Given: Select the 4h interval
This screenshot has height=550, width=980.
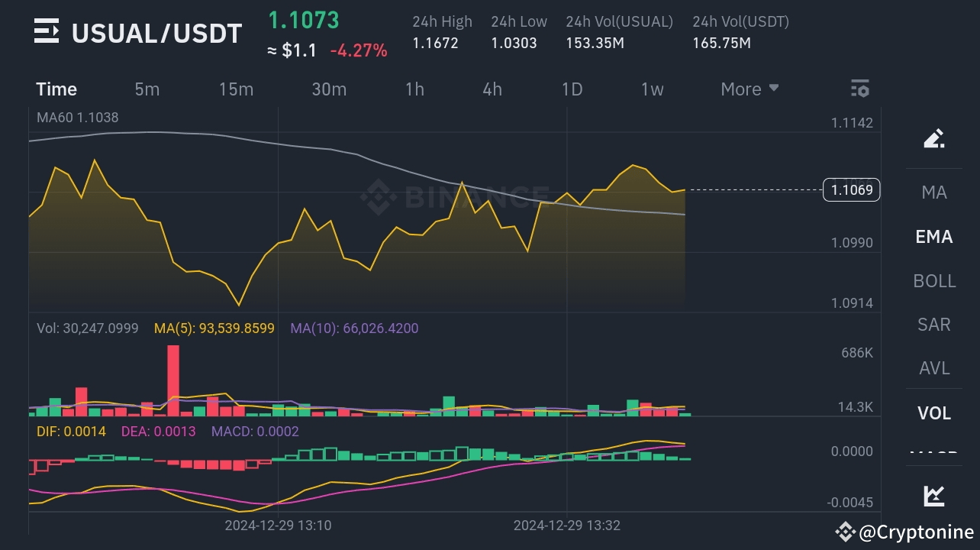Looking at the screenshot, I should pos(492,89).
